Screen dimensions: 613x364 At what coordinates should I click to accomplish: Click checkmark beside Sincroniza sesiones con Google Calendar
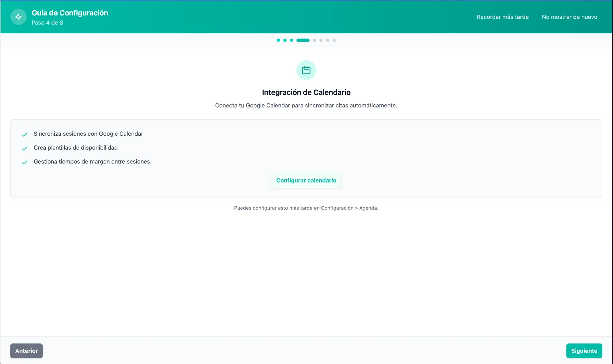25,134
